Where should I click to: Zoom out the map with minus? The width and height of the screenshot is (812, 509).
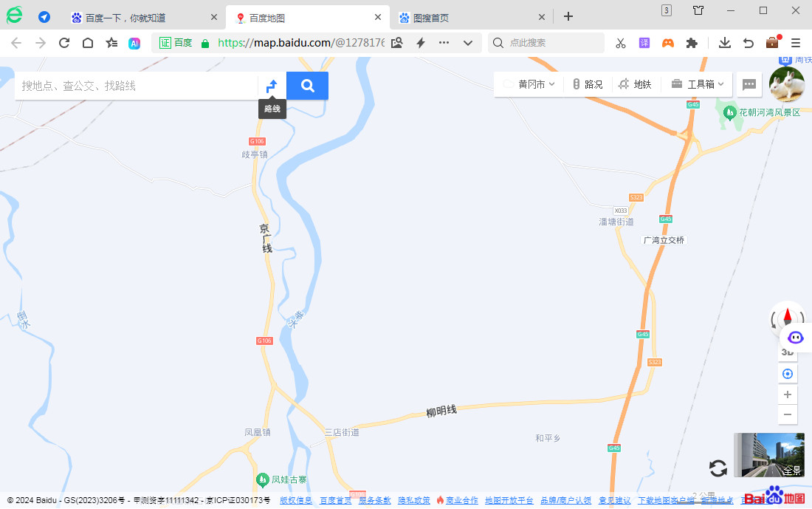[788, 414]
